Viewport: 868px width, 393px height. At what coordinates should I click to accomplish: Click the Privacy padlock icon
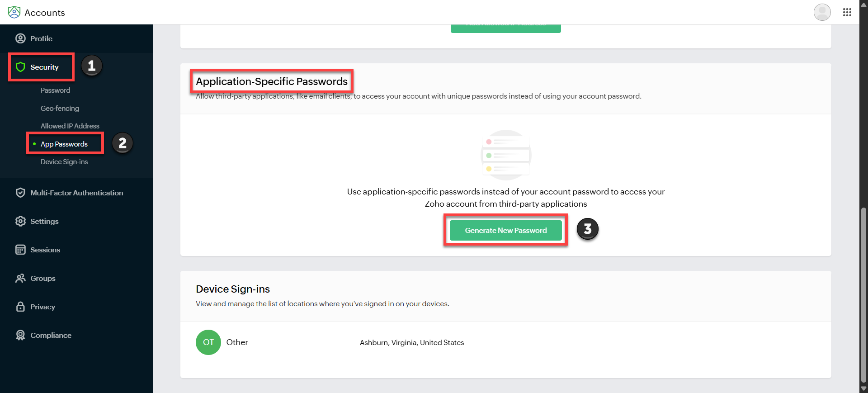(x=20, y=307)
